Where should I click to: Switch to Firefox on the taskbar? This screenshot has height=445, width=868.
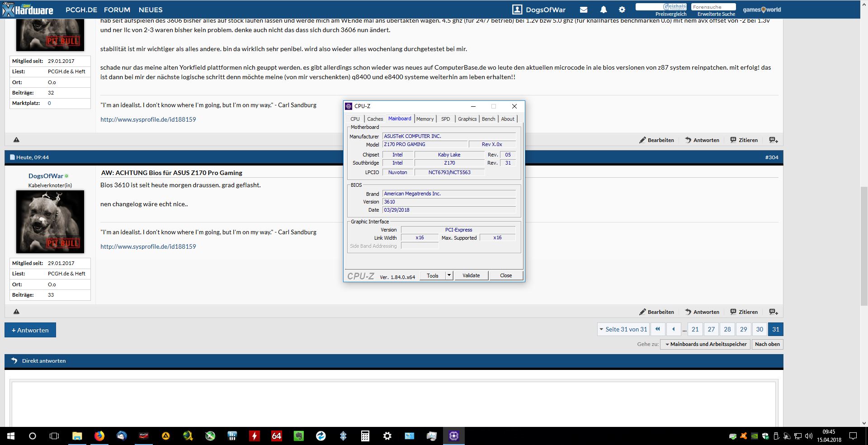[x=99, y=436]
